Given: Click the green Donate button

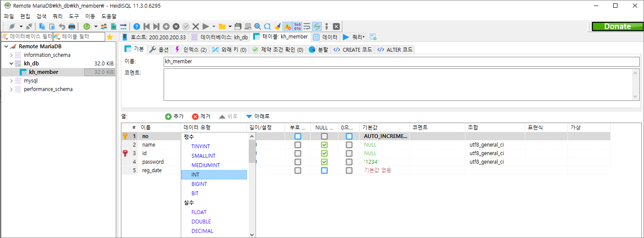Looking at the screenshot, I should coord(618,26).
